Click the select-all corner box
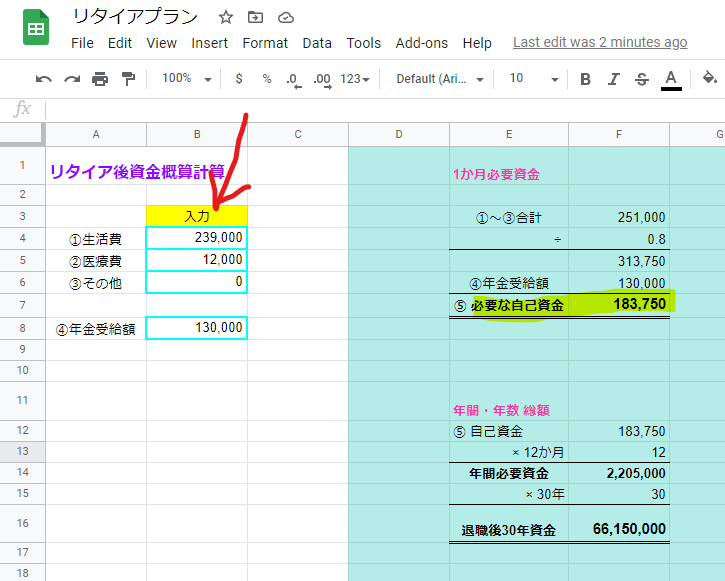This screenshot has height=581, width=725. tap(22, 135)
